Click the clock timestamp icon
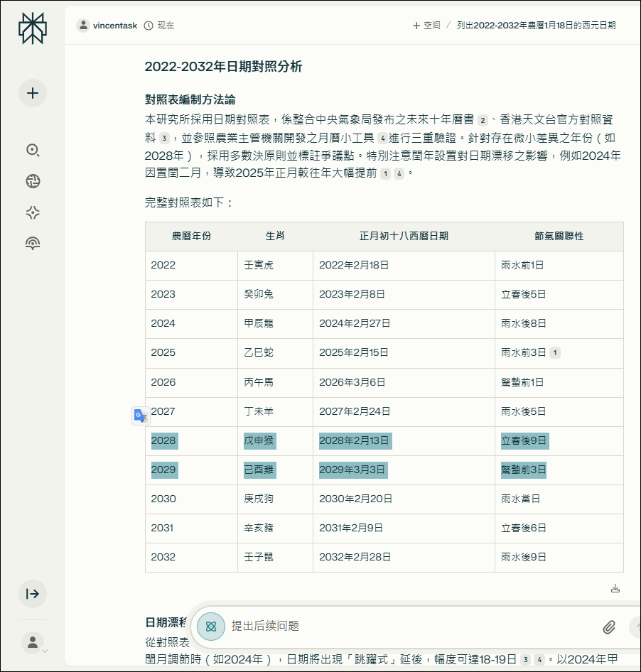 click(x=149, y=26)
